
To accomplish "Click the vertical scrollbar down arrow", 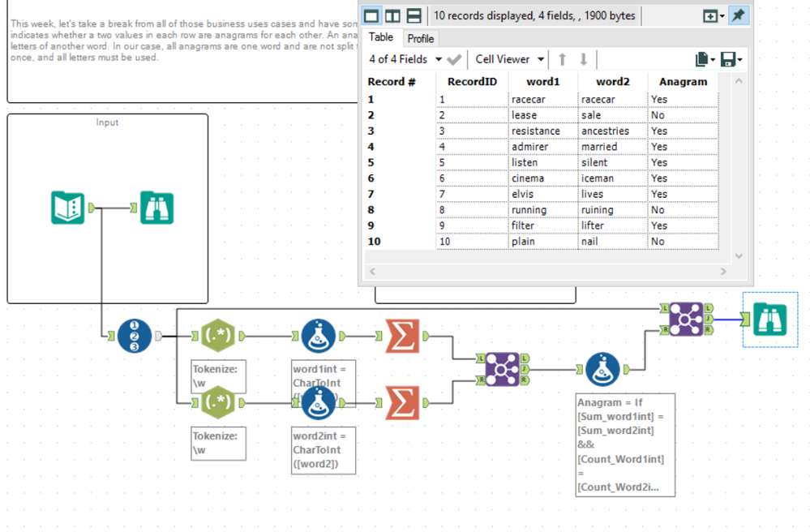I will 739,255.
